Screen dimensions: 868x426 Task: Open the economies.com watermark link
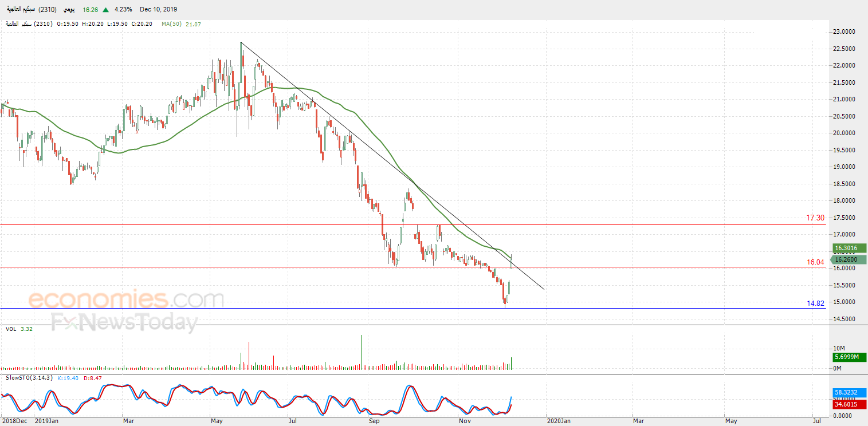point(125,299)
